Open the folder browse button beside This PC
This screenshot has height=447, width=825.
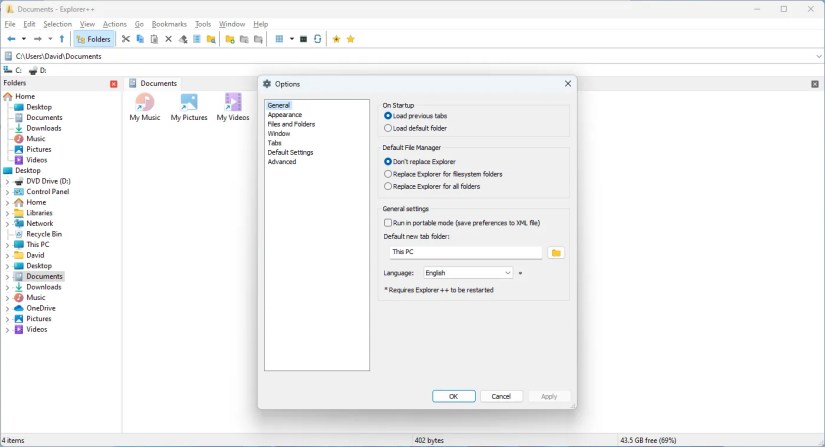[x=556, y=252]
